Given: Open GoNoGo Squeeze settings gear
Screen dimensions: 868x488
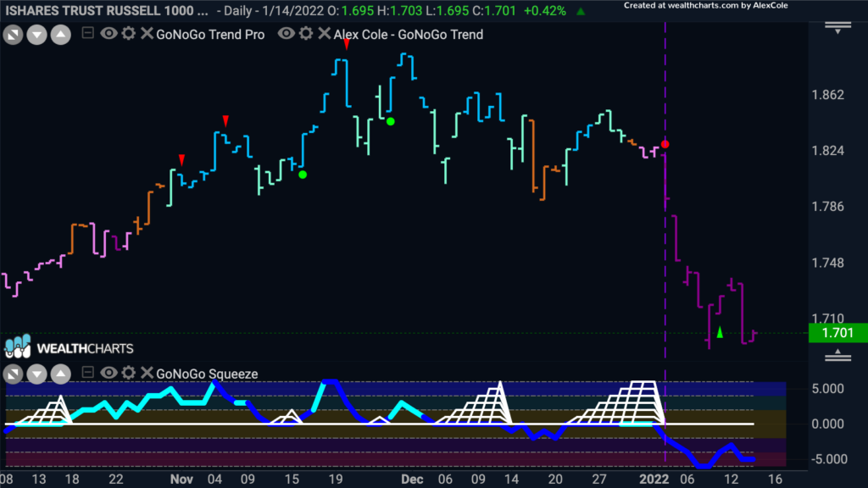Looking at the screenshot, I should coord(129,373).
